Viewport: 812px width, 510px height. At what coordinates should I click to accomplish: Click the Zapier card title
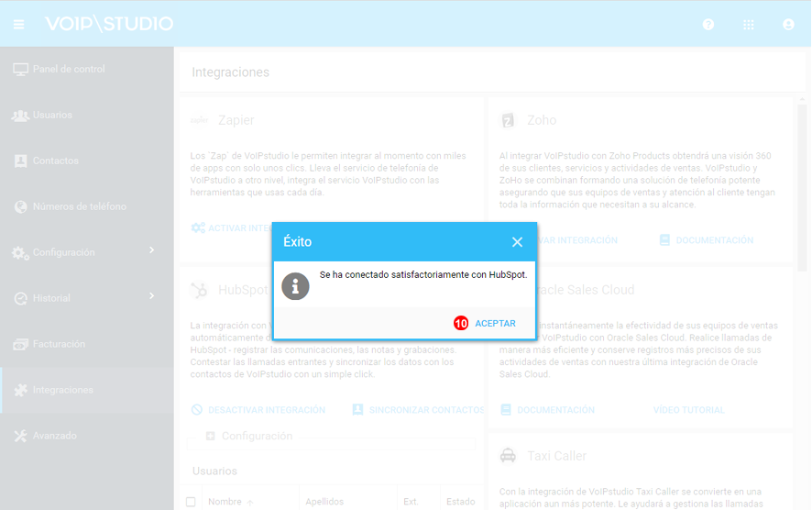click(x=236, y=120)
